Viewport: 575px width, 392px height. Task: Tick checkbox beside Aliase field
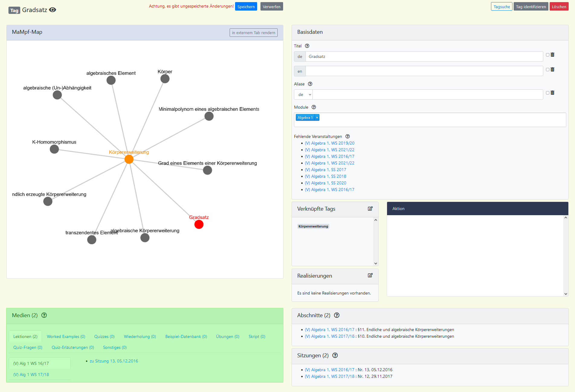pos(547,93)
